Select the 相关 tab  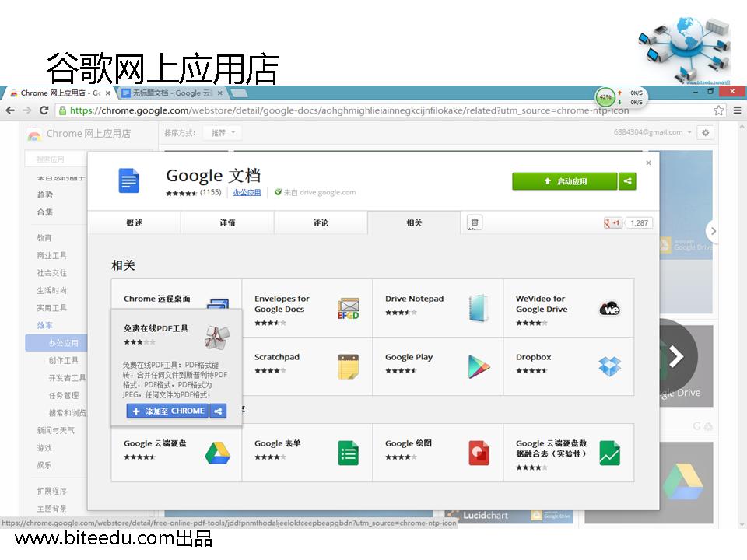[x=414, y=222]
